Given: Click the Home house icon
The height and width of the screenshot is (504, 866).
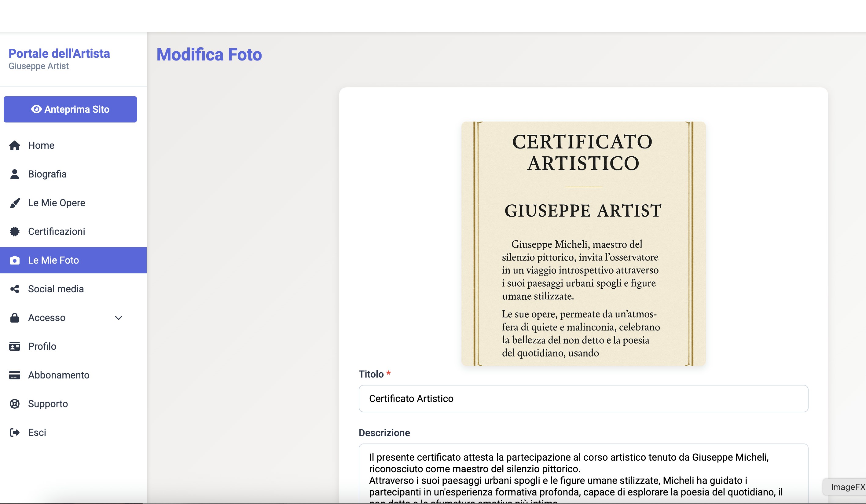Looking at the screenshot, I should click(14, 146).
